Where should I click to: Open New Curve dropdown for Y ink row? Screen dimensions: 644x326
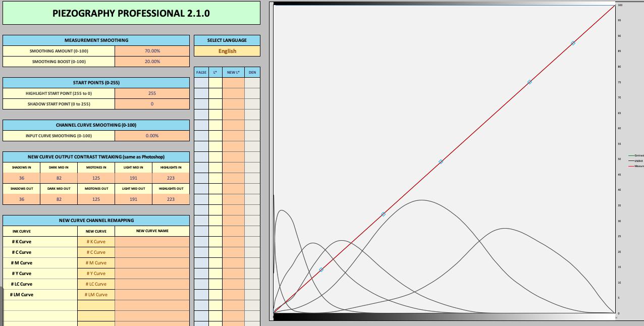tap(96, 274)
